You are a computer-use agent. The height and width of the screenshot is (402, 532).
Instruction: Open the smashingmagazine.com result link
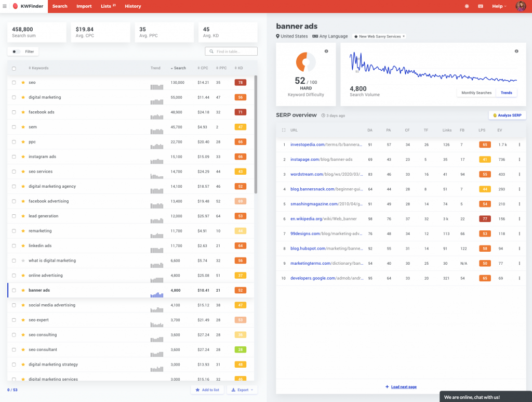click(x=326, y=204)
